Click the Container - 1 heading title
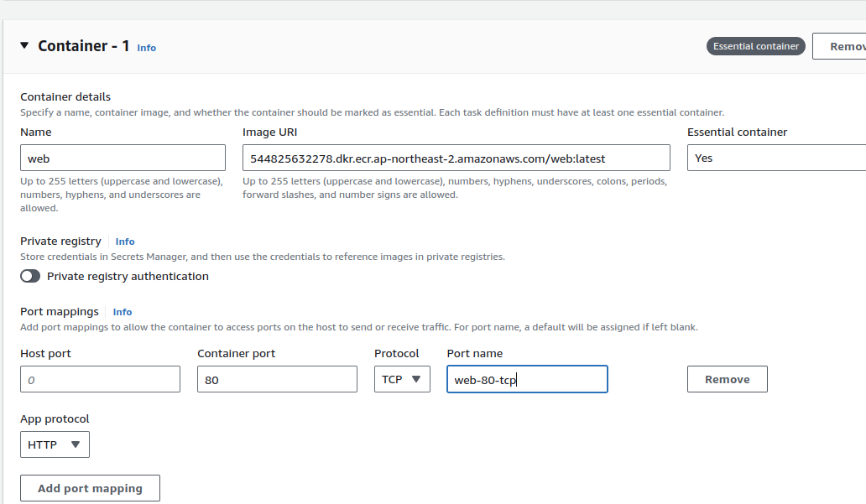Image resolution: width=866 pixels, height=504 pixels. coord(83,46)
